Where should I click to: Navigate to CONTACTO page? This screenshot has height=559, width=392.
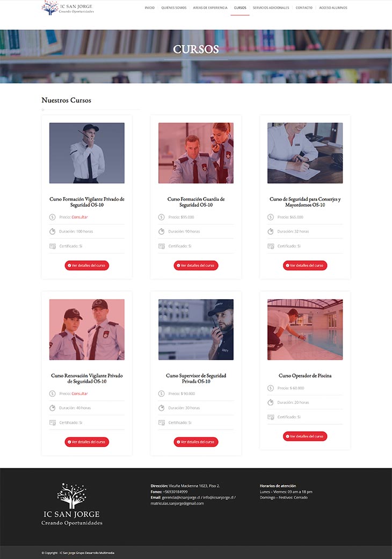pyautogui.click(x=304, y=8)
